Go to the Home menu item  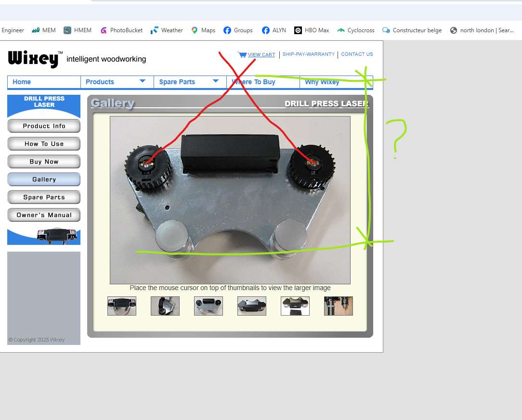44,82
